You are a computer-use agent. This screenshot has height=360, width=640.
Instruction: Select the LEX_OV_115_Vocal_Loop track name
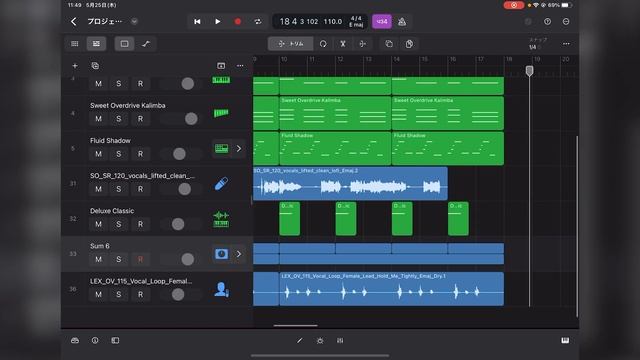(141, 281)
